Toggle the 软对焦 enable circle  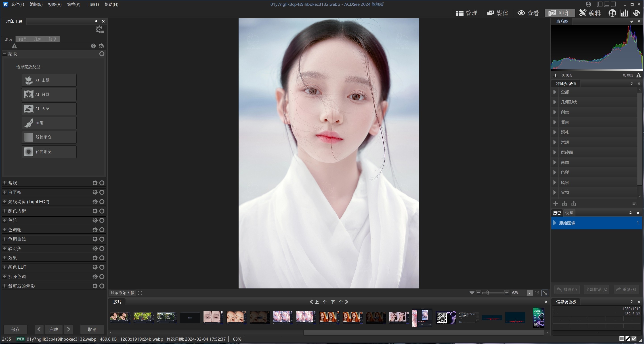point(102,248)
